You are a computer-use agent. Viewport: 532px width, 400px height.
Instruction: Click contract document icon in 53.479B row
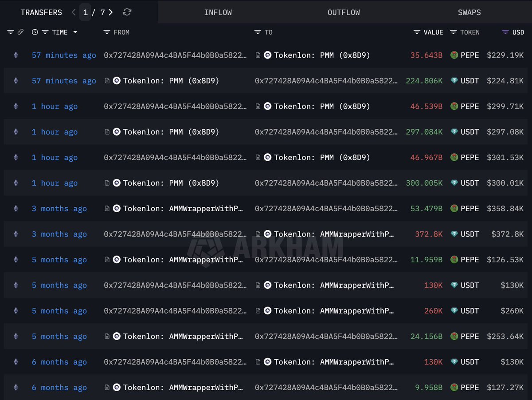click(107, 209)
